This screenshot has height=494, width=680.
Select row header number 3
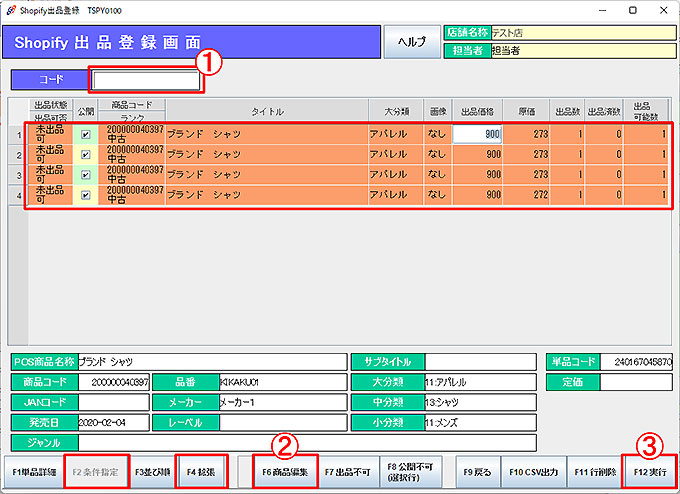coord(19,175)
